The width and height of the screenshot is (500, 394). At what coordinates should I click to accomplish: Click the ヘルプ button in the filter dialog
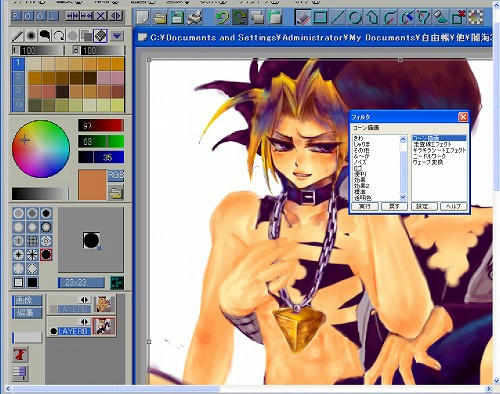point(453,206)
